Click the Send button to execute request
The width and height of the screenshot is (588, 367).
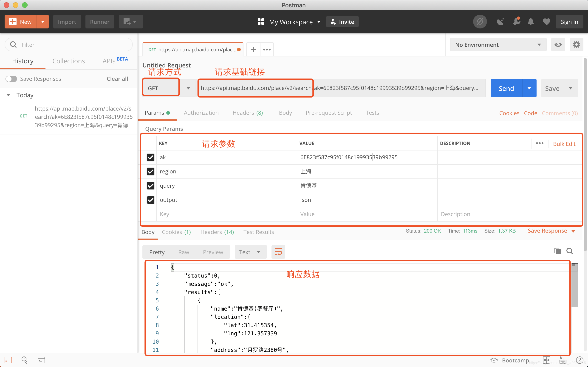pyautogui.click(x=506, y=88)
